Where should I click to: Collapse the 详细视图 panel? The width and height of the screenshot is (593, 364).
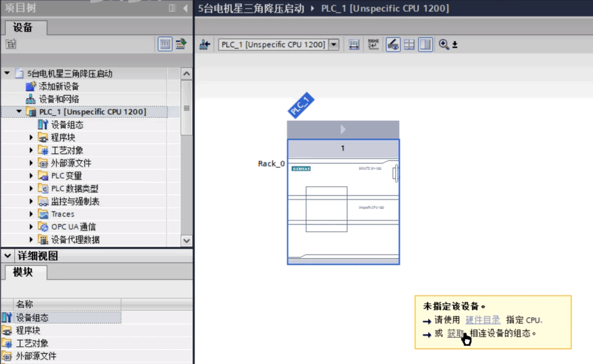pos(8,256)
